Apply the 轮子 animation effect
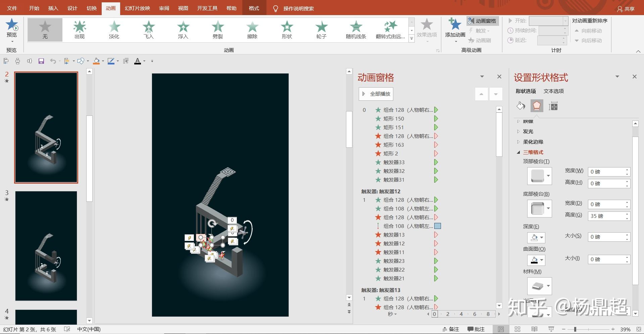The image size is (644, 334). click(321, 30)
